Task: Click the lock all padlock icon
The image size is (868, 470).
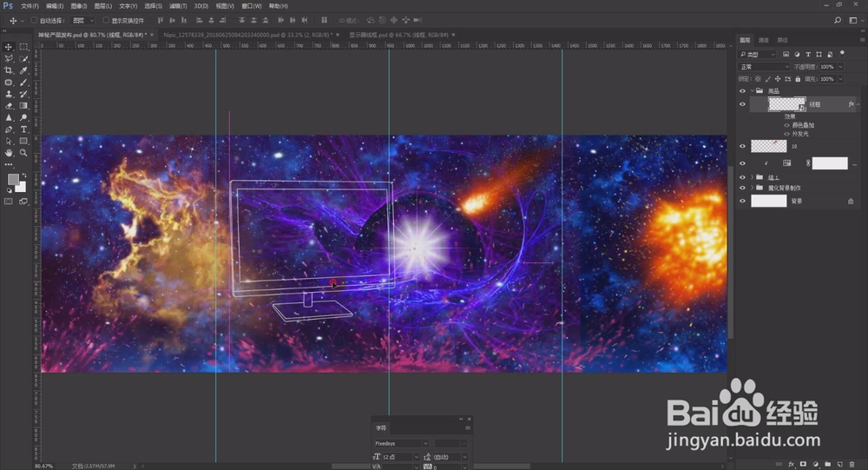Action: (798, 79)
